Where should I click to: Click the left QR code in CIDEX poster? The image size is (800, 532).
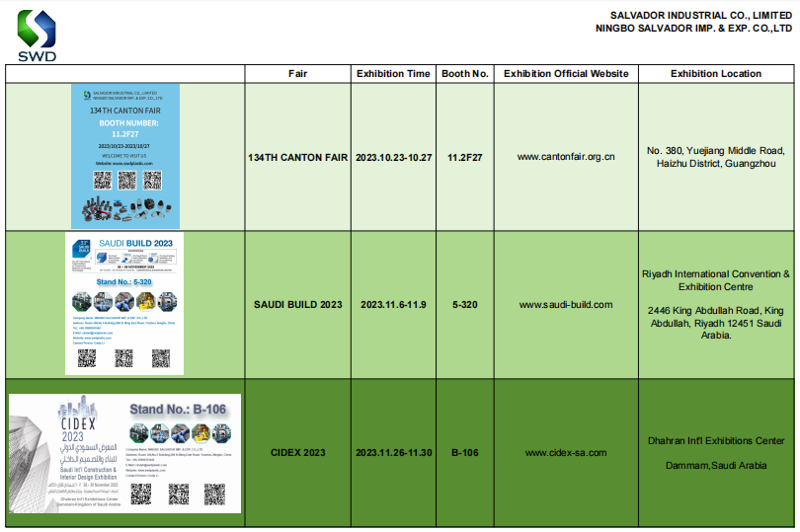click(x=141, y=494)
